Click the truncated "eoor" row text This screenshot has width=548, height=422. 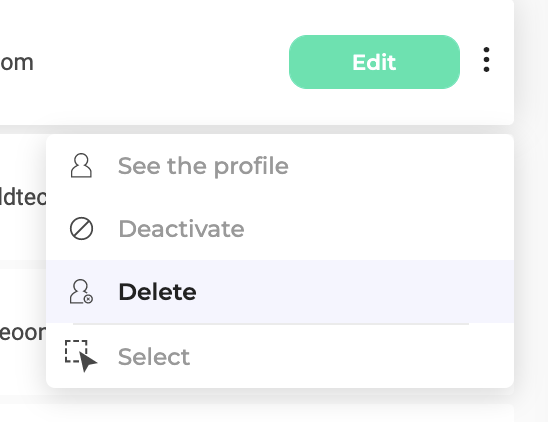pos(23,332)
